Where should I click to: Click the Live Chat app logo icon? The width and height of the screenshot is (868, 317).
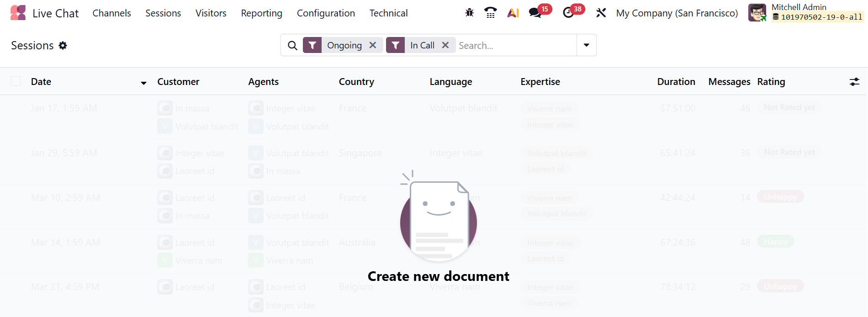point(18,13)
